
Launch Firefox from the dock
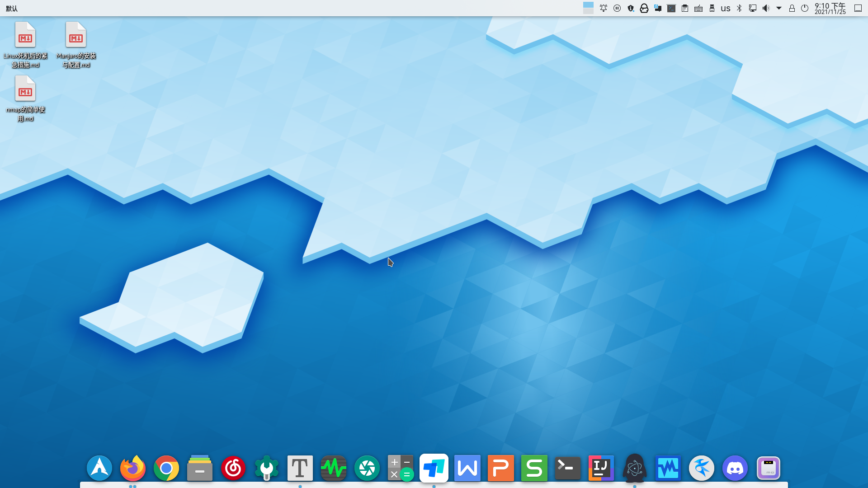click(132, 468)
